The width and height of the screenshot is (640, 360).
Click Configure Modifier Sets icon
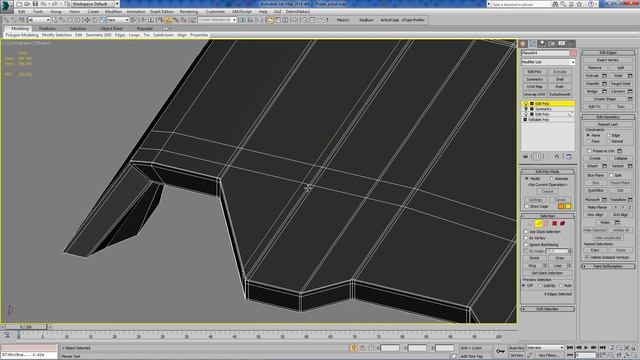[569, 157]
